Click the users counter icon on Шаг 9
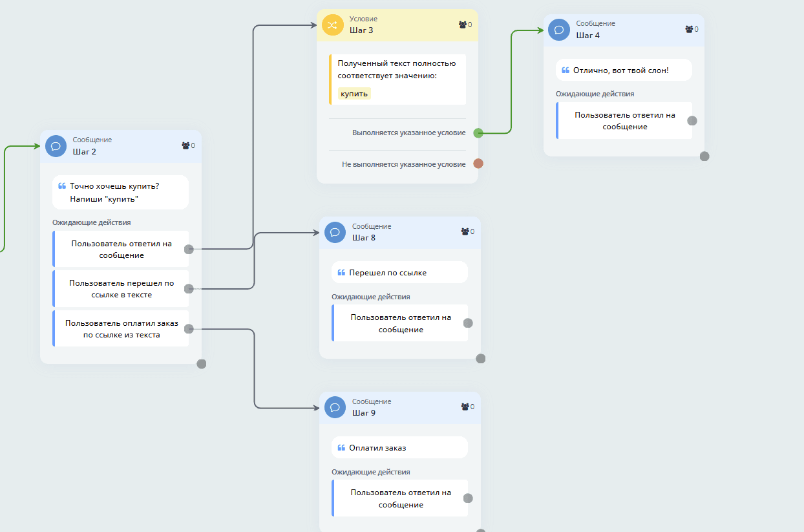Screen dimensions: 804x532 (465, 407)
